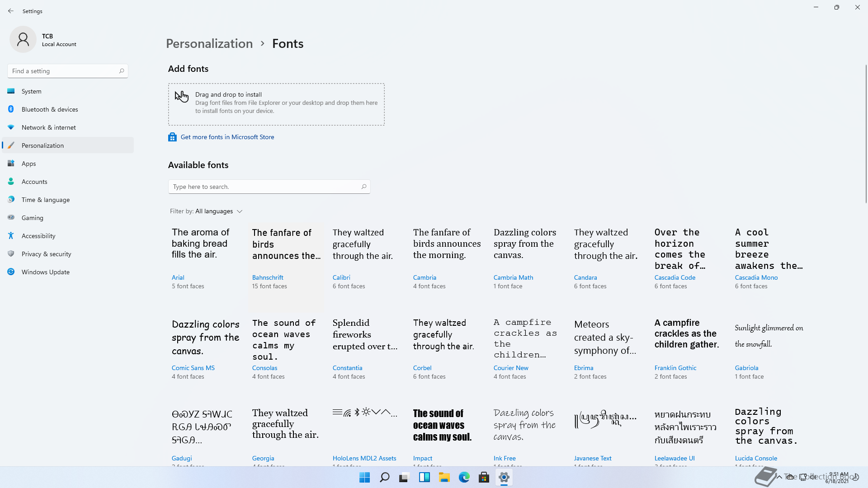Click the Type here to search field
The width and height of the screenshot is (868, 488).
click(264, 187)
